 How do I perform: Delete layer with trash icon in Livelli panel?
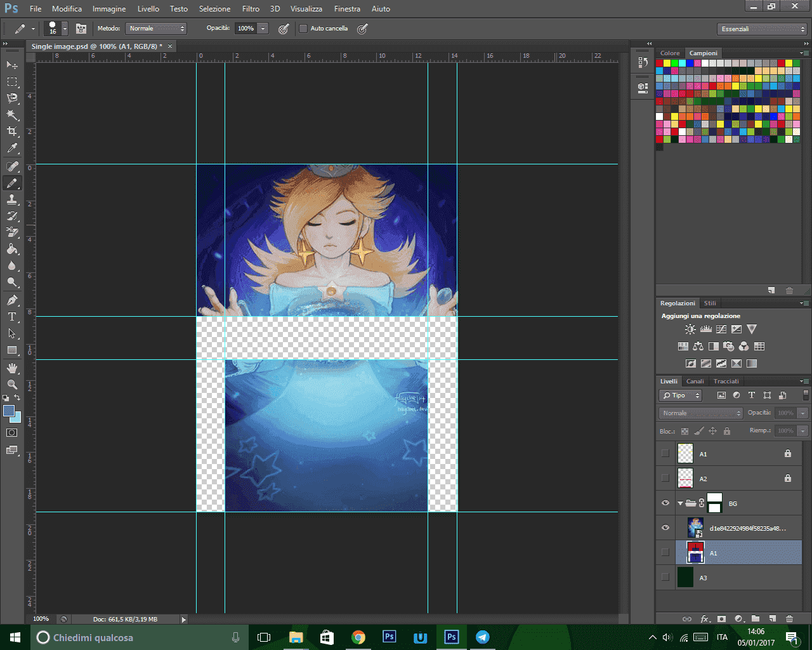pos(789,618)
